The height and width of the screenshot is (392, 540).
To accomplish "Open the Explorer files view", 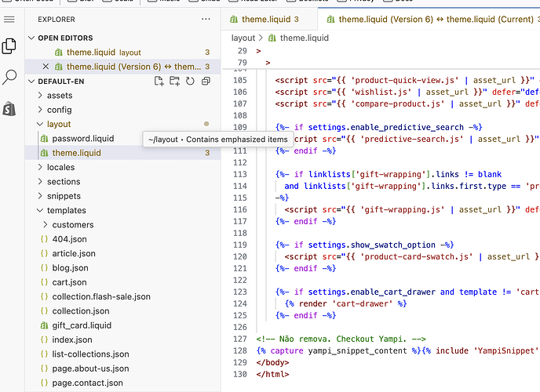I will [x=9, y=46].
